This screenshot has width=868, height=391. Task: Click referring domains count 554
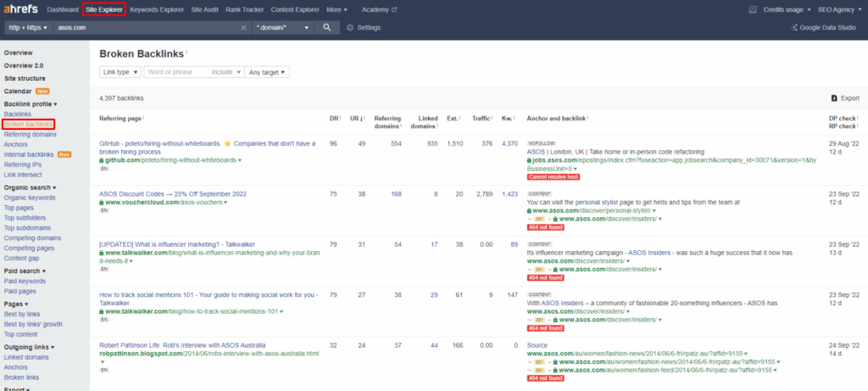[396, 143]
